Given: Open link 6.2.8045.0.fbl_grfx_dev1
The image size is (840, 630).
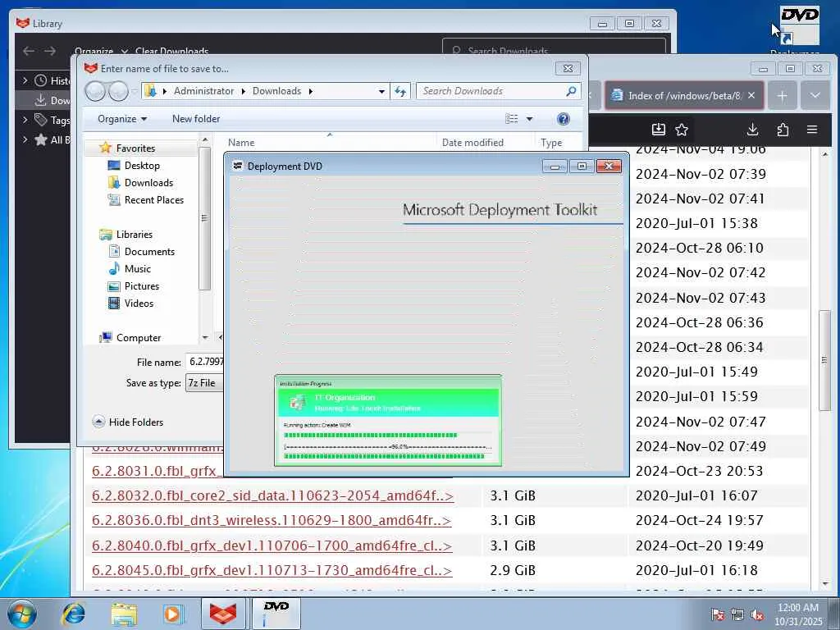Looking at the screenshot, I should point(272,570).
